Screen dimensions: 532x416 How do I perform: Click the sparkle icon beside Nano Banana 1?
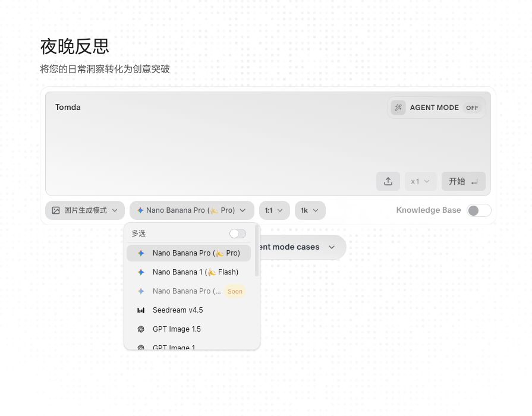point(141,272)
